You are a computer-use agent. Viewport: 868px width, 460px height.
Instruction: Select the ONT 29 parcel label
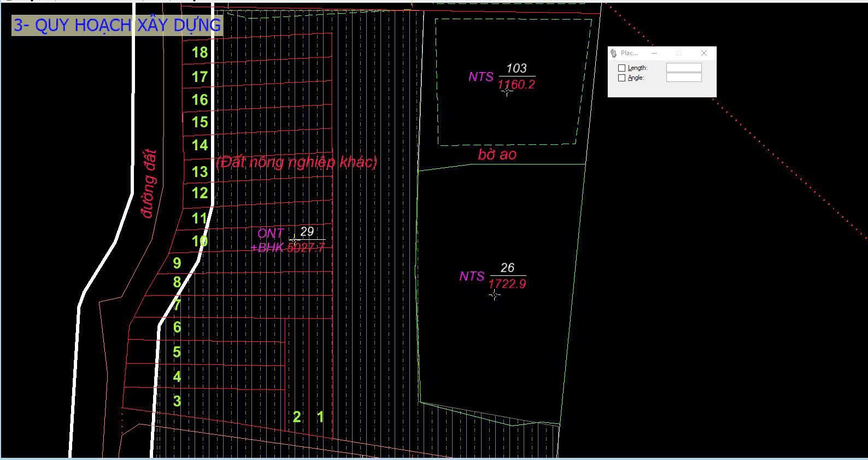click(288, 240)
